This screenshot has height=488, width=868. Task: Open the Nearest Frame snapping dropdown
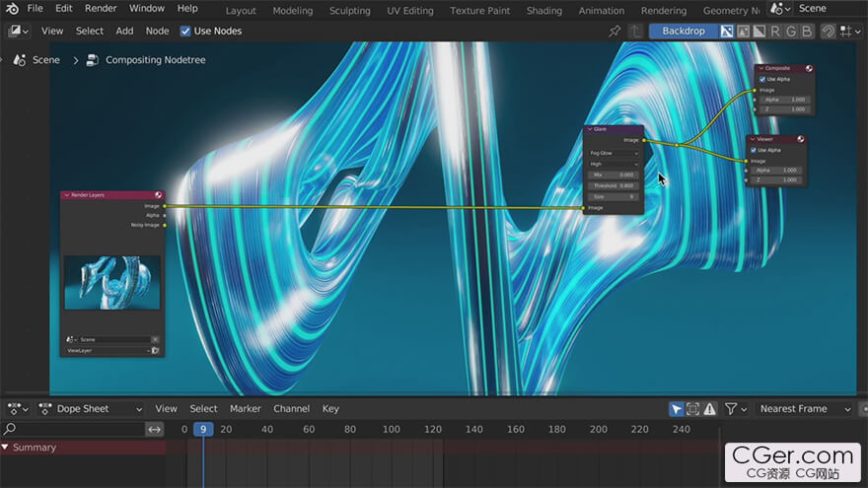click(805, 409)
